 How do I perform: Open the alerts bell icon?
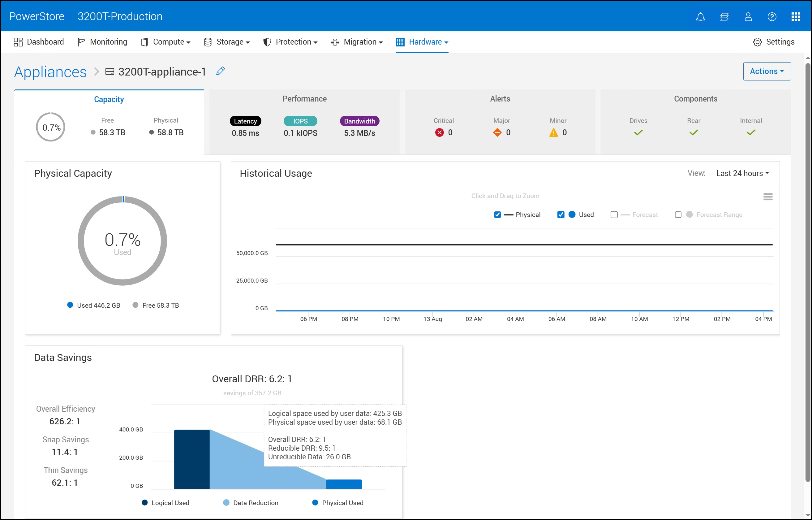click(x=700, y=16)
